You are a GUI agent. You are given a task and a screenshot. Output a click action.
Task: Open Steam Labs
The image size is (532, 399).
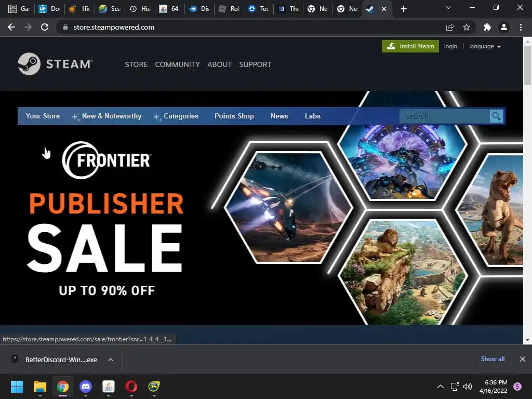click(x=312, y=116)
